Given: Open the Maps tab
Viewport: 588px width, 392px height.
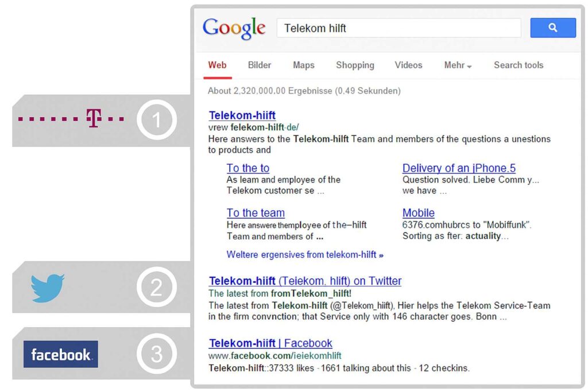Looking at the screenshot, I should point(304,65).
